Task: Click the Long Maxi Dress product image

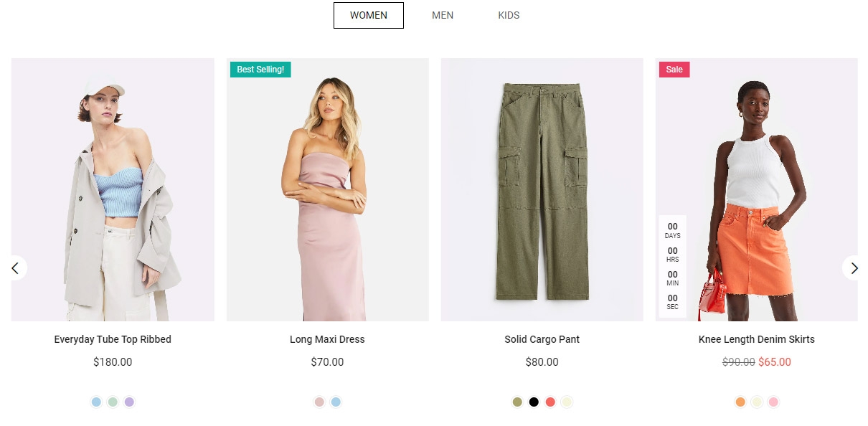Action: (327, 190)
